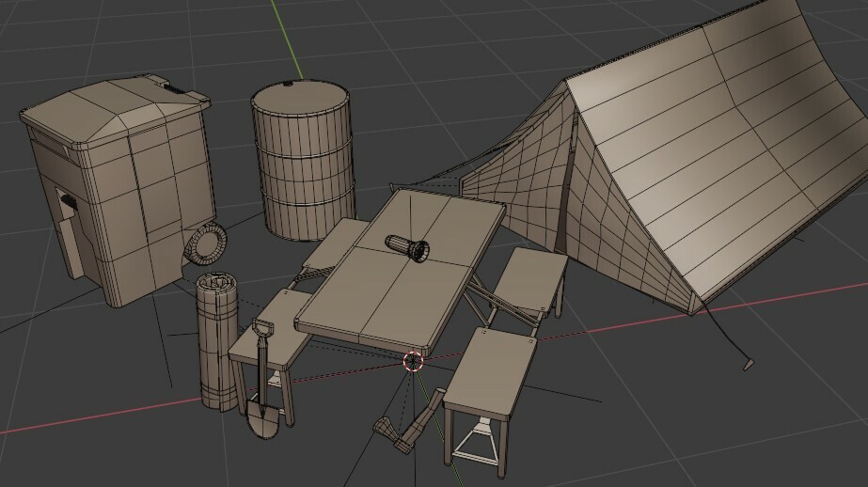Select the tent peg at rope end
868x487 pixels.
tap(748, 365)
